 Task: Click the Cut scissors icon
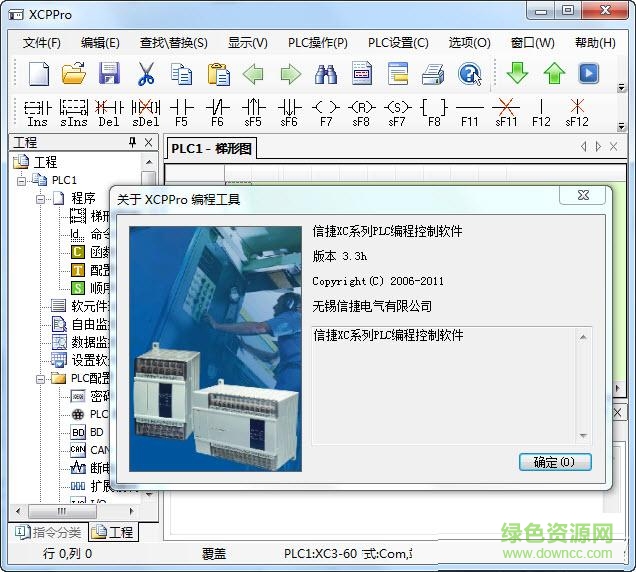pyautogui.click(x=146, y=74)
